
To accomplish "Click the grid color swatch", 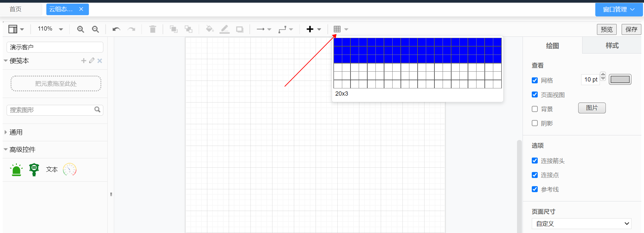I will tap(620, 80).
